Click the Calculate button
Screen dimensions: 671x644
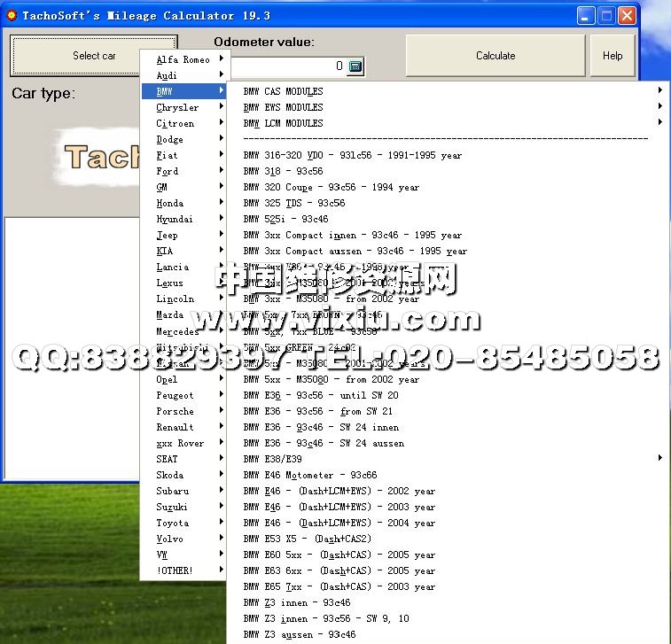tap(495, 56)
